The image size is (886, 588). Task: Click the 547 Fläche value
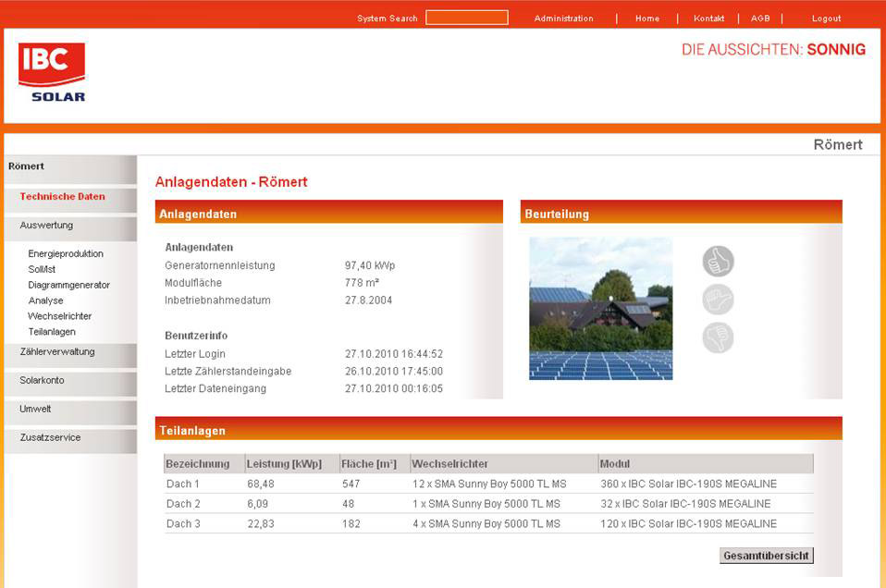(x=351, y=484)
